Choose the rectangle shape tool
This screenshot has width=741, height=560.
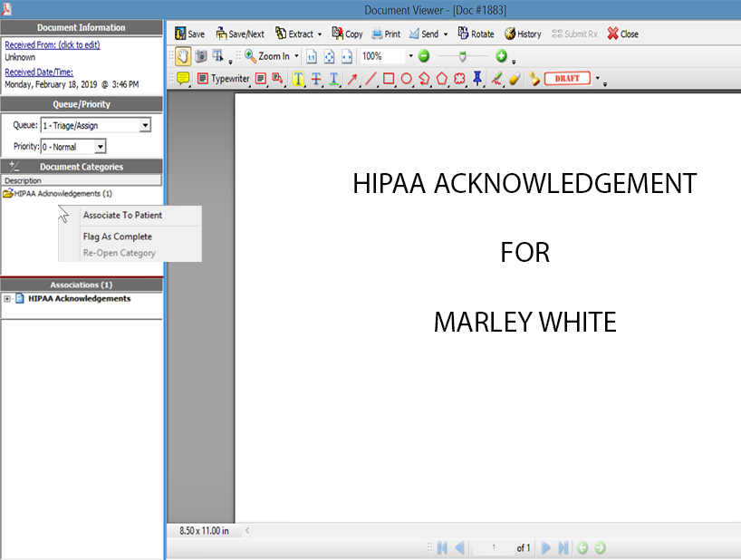coord(388,79)
